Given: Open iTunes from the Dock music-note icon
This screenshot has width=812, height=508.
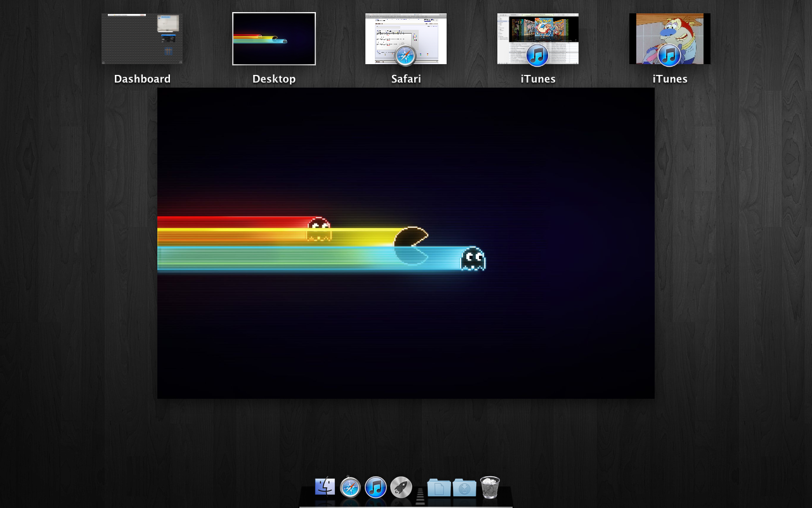Looking at the screenshot, I should click(x=376, y=488).
